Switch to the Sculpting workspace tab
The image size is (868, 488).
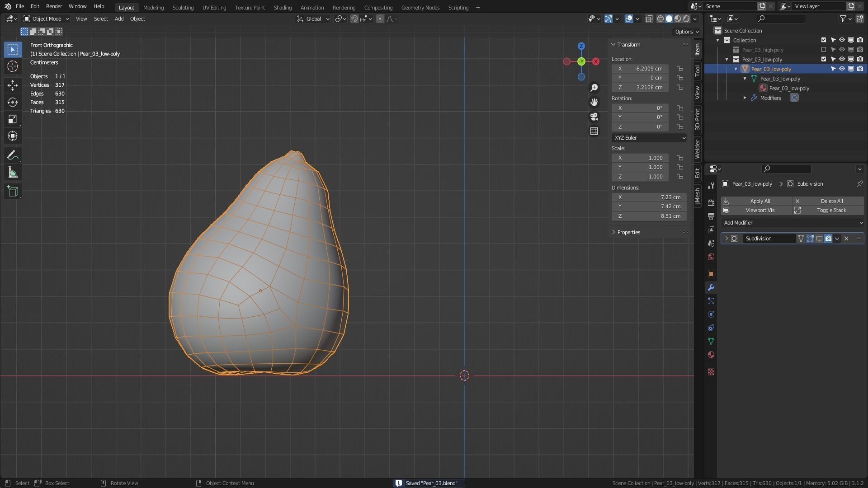tap(183, 8)
